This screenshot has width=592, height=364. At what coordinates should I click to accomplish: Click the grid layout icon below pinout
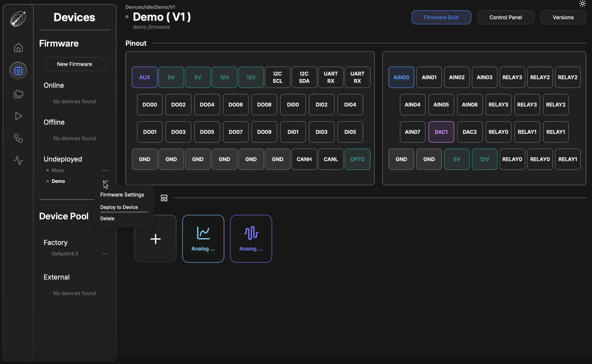164,198
